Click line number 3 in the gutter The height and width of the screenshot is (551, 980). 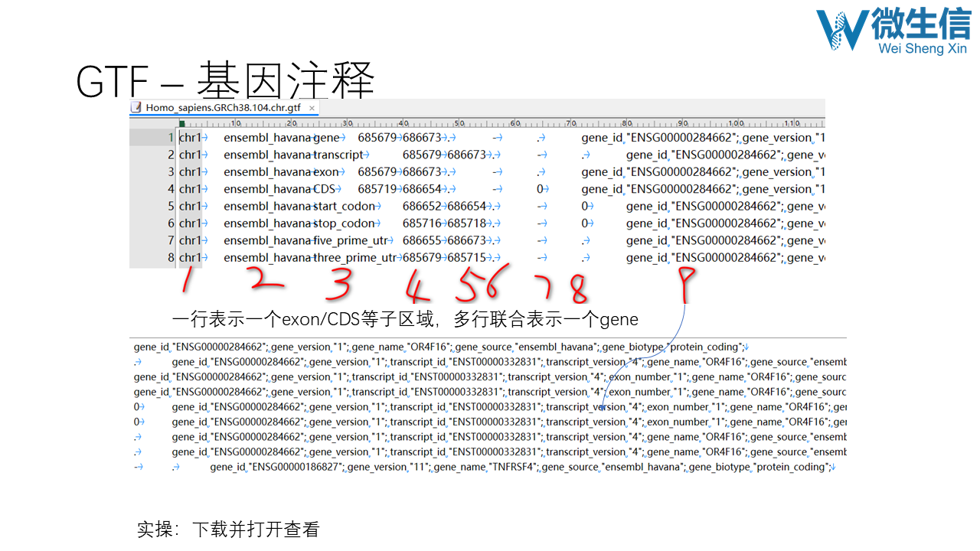(x=171, y=172)
